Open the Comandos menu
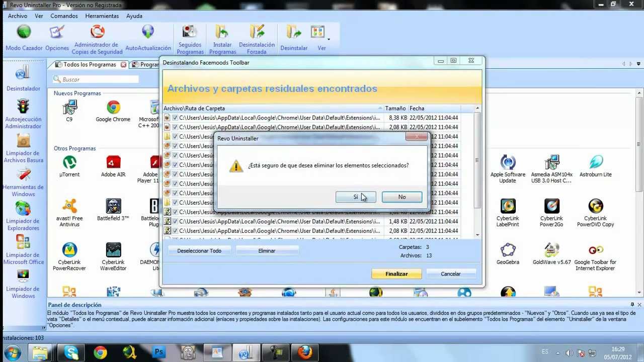The height and width of the screenshot is (362, 644). point(64,16)
